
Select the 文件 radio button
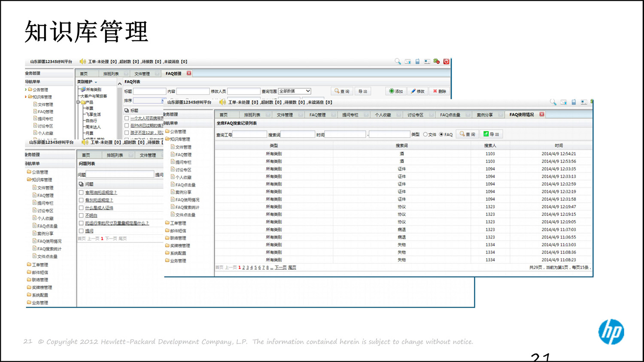tap(425, 135)
